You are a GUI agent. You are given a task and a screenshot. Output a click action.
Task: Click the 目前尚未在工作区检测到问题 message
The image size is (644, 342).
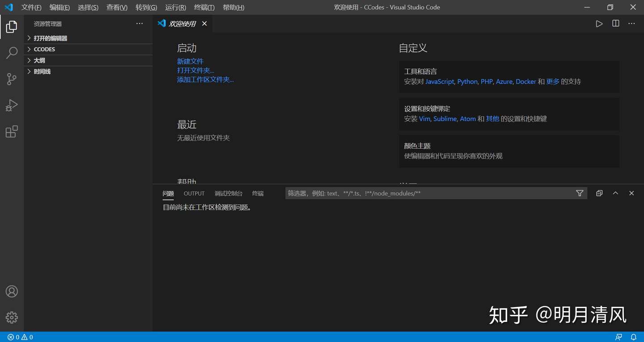207,207
